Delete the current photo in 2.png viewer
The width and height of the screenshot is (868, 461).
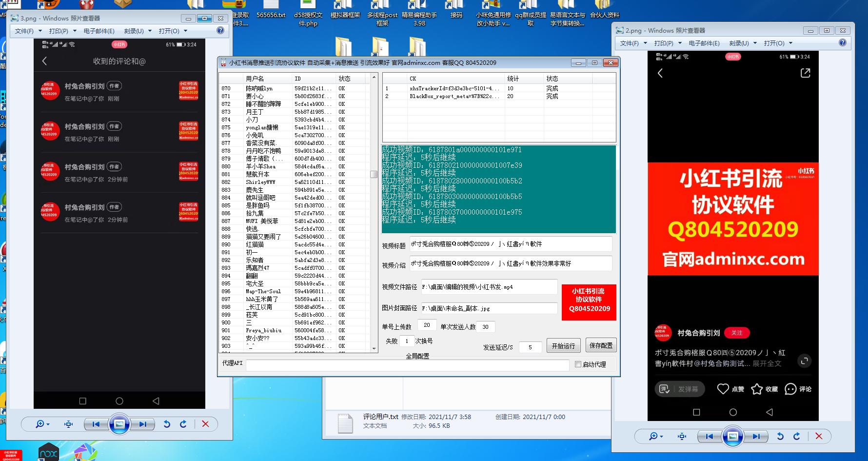pos(819,436)
